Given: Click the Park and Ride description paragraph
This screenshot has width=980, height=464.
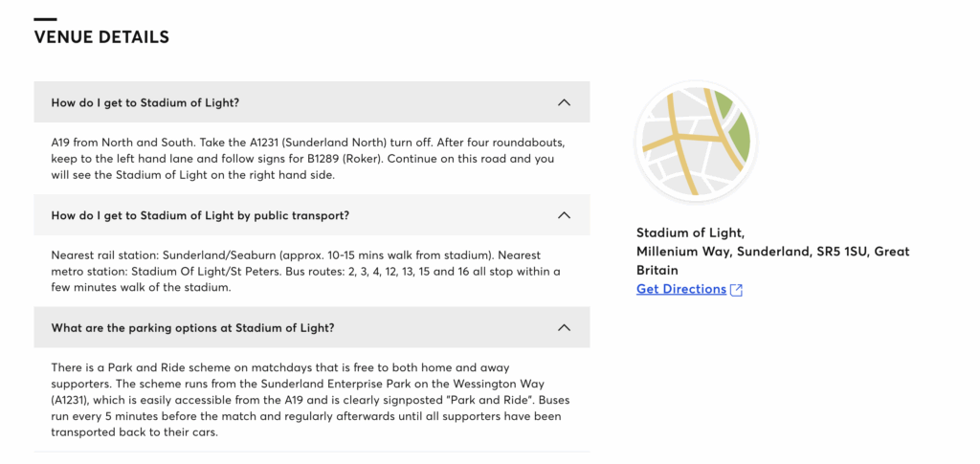Looking at the screenshot, I should [310, 400].
